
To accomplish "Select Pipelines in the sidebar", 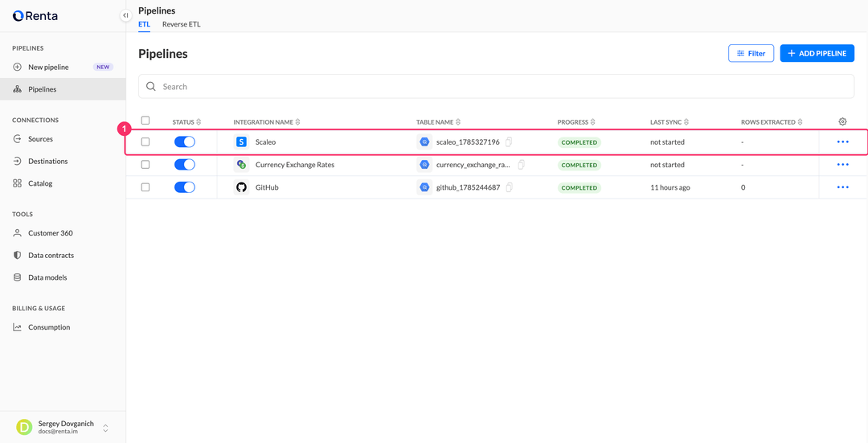I will click(x=63, y=89).
